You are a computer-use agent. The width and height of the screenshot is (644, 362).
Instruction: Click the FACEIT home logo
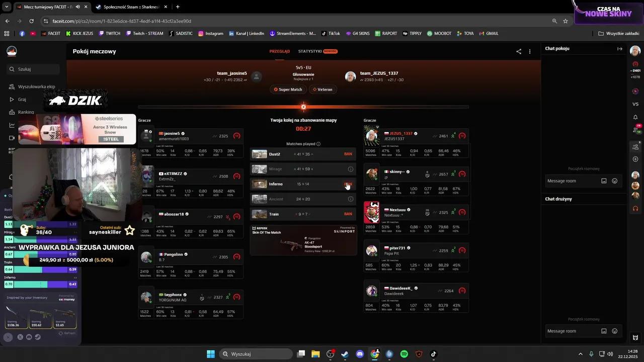[12, 51]
